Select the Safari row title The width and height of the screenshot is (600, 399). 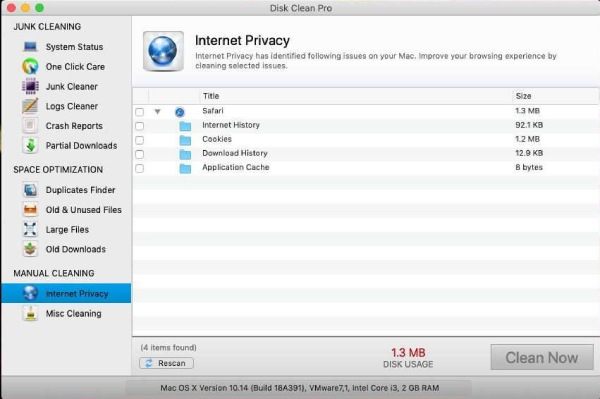click(x=213, y=111)
